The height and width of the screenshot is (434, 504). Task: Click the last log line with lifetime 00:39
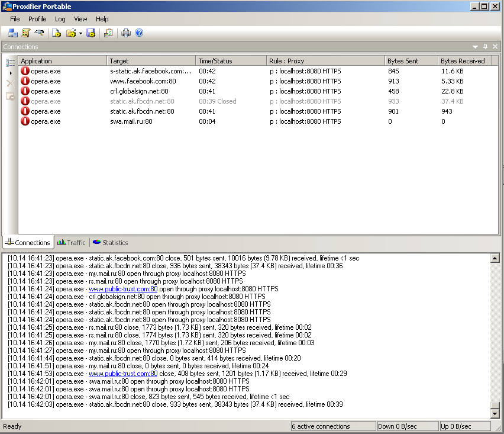[175, 404]
